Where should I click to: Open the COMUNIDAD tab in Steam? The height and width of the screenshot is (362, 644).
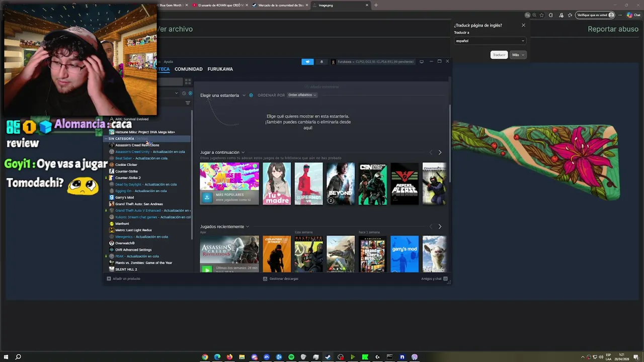(189, 69)
